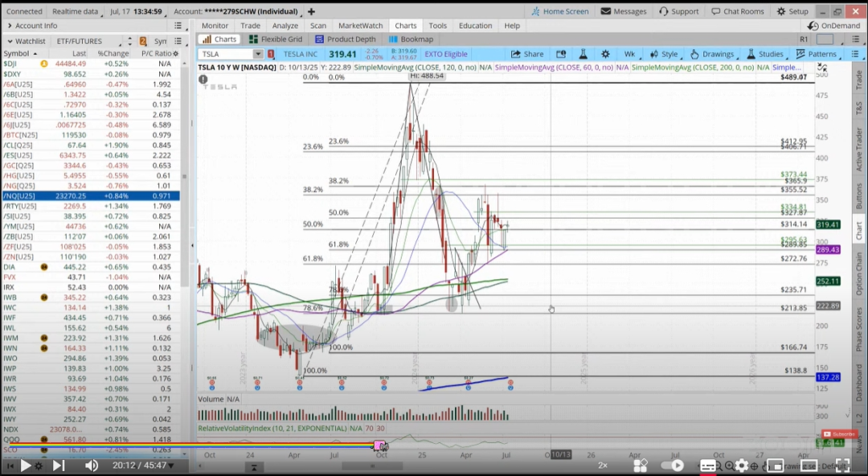Click the TSLA symbol input field

pos(226,54)
